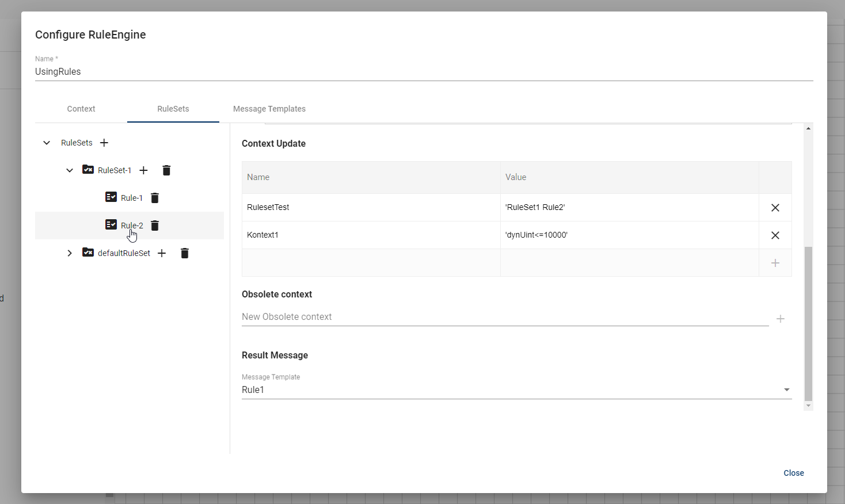Click the 'dynUint<=10000' value cell
The height and width of the screenshot is (504, 845).
coord(630,235)
